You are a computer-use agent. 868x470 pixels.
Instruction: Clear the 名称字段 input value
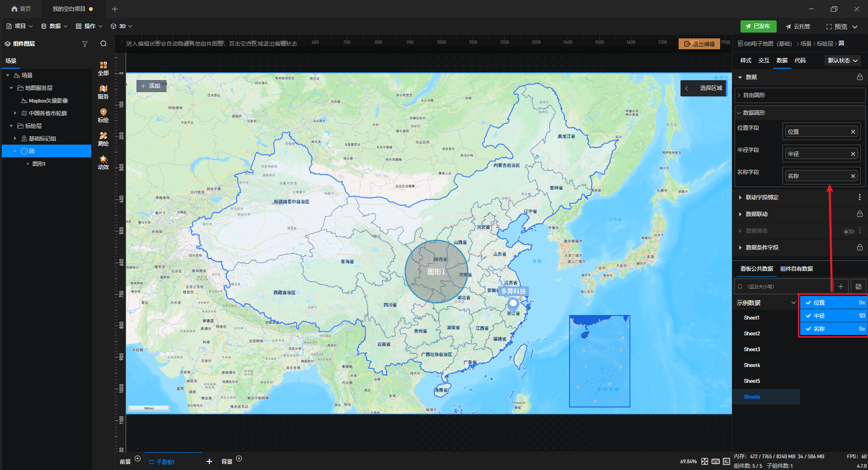point(853,176)
